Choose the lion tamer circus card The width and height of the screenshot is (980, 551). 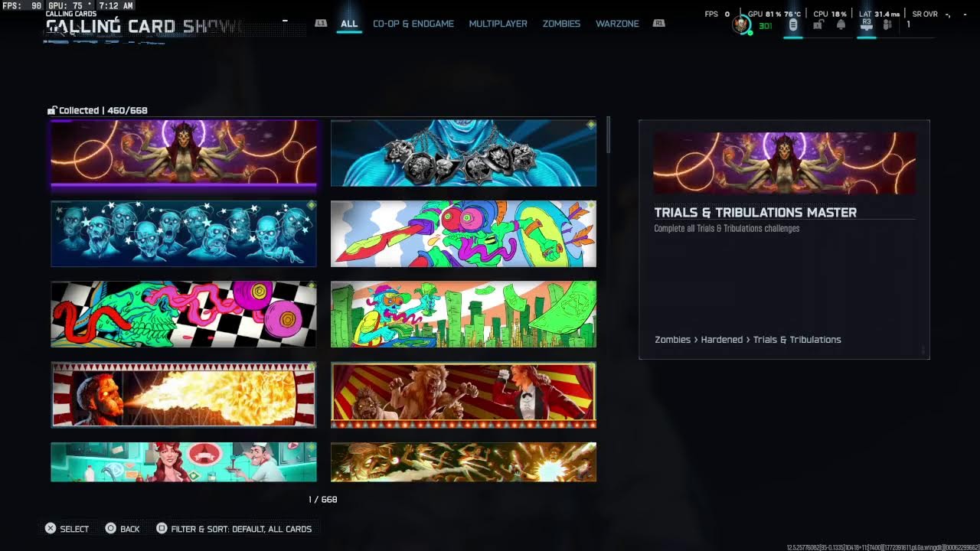[463, 395]
